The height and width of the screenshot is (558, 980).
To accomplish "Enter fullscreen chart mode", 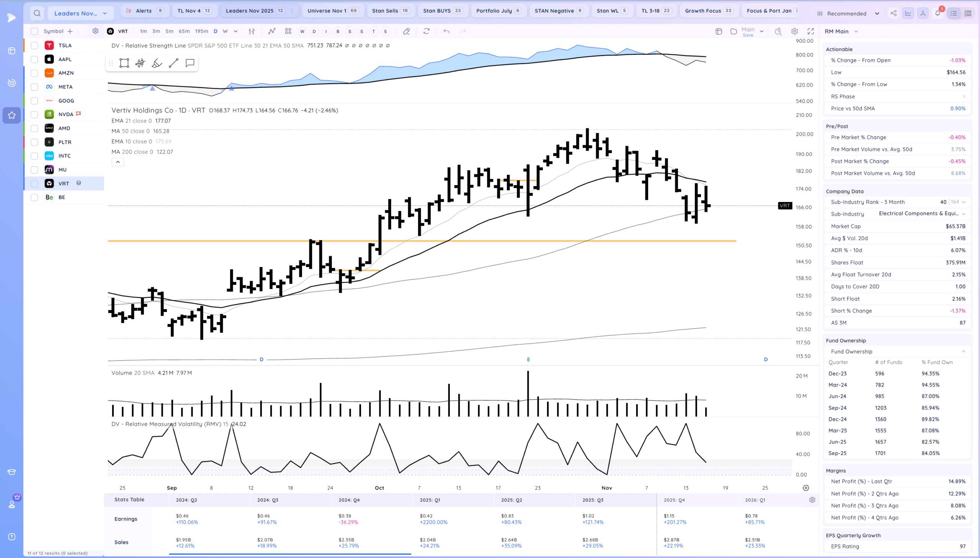I will click(810, 31).
